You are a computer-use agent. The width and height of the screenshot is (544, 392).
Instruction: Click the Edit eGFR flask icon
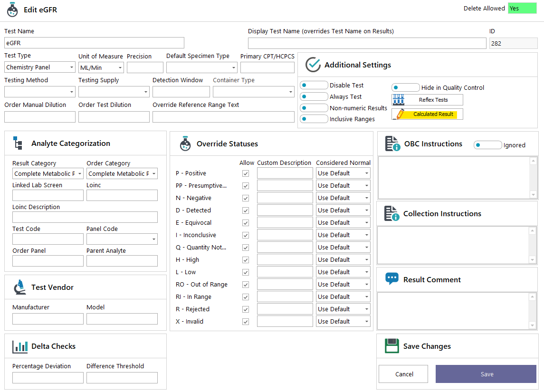[12, 10]
